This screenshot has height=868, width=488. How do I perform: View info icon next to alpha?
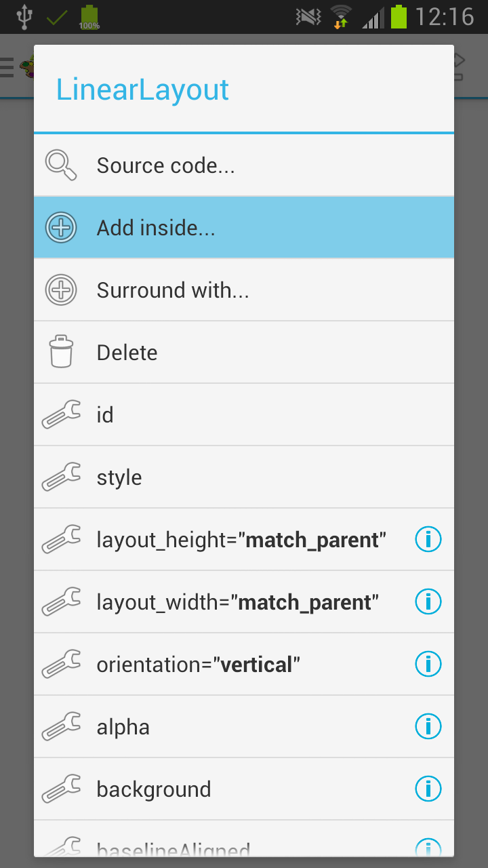click(x=428, y=727)
